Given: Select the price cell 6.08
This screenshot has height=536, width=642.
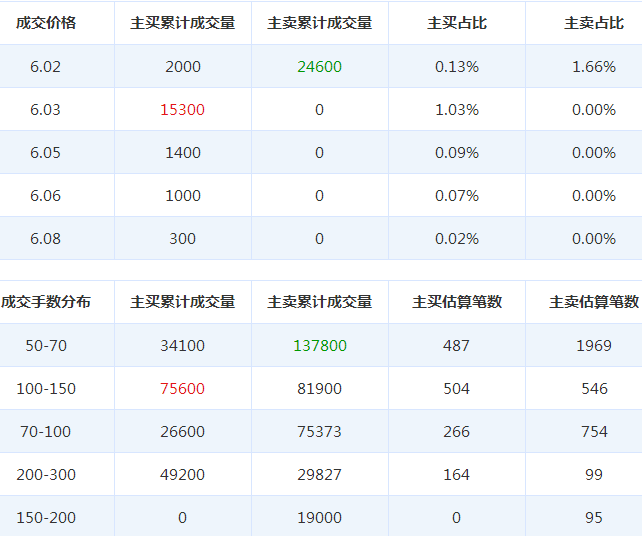Looking at the screenshot, I should tap(45, 239).
